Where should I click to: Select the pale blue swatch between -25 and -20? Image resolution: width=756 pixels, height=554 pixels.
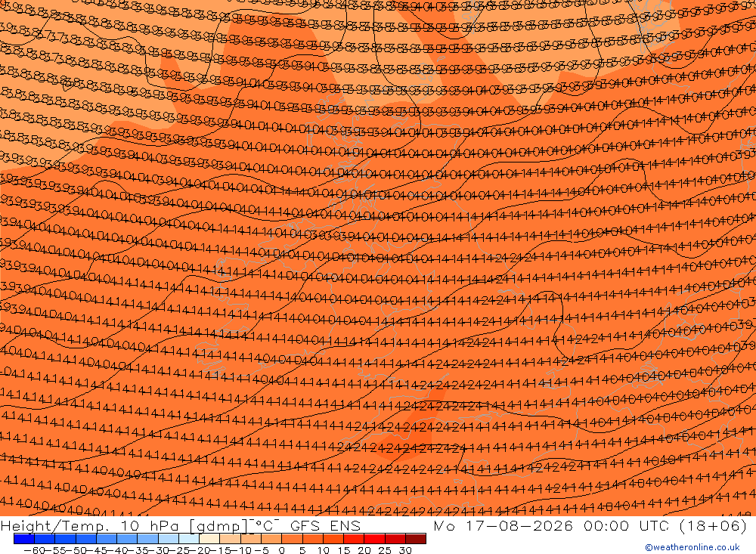click(189, 539)
